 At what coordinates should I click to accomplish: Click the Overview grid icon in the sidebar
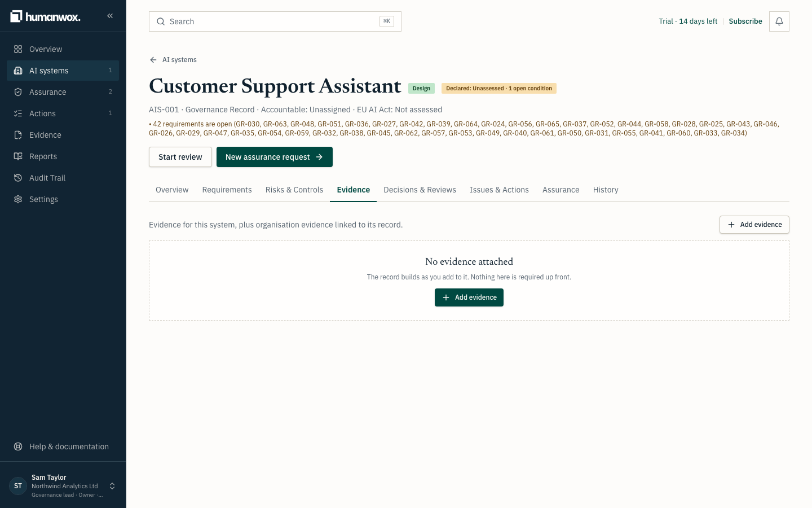click(18, 49)
